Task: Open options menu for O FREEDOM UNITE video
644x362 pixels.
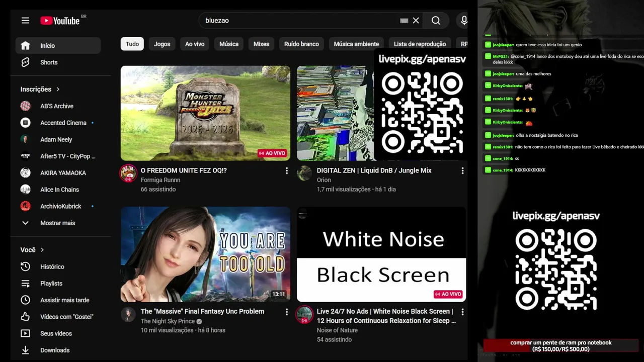Action: (287, 171)
